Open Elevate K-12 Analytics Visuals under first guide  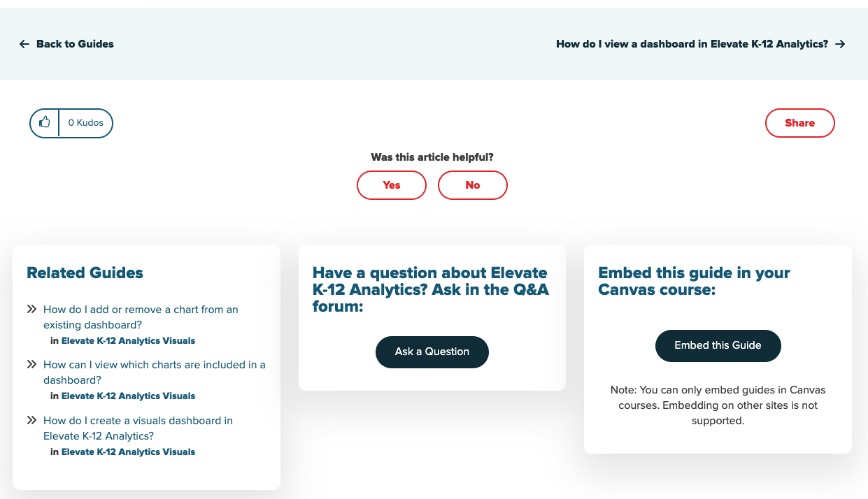point(128,341)
